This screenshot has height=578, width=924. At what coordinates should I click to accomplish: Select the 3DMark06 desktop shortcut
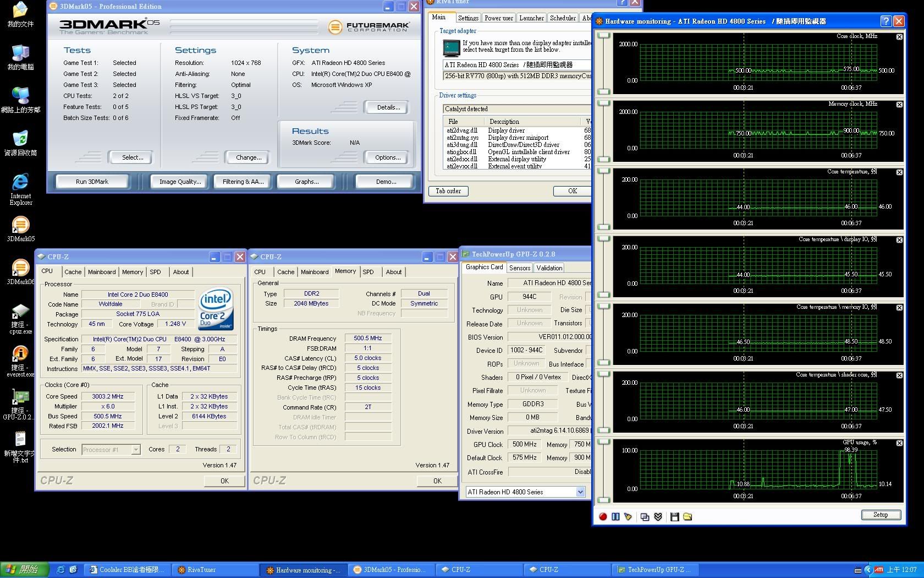(20, 271)
